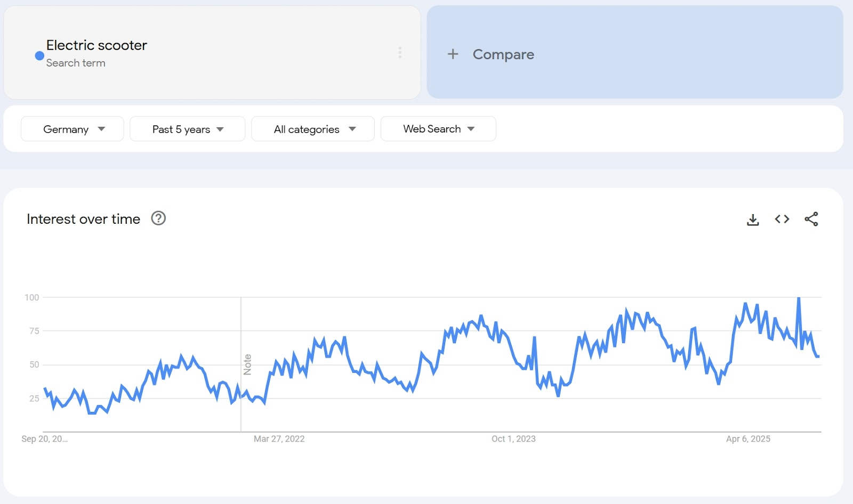The image size is (853, 504).
Task: Expand the All categories dropdown
Action: pyautogui.click(x=313, y=129)
